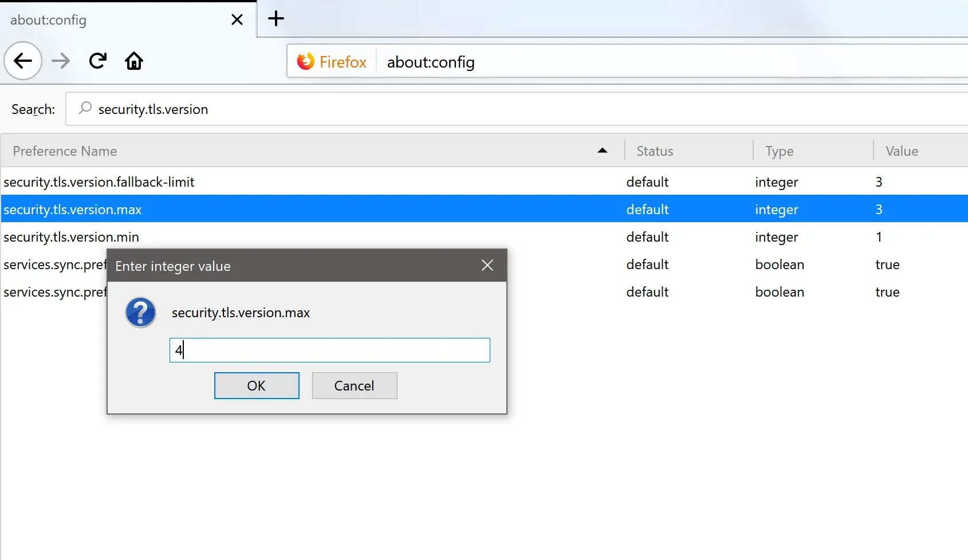Click the default status of the fallback-limit row
This screenshot has width=968, height=560.
tap(647, 182)
